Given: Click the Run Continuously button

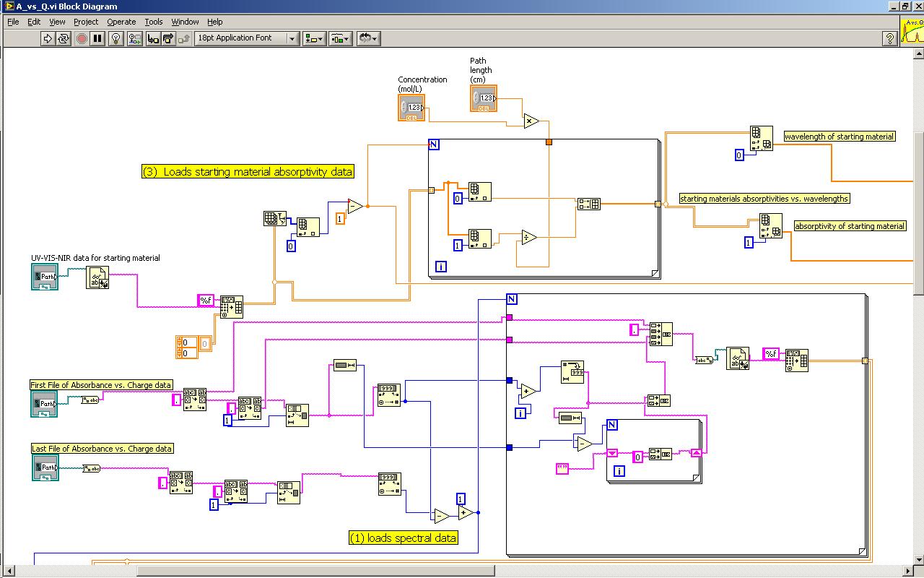Looking at the screenshot, I should (64, 38).
